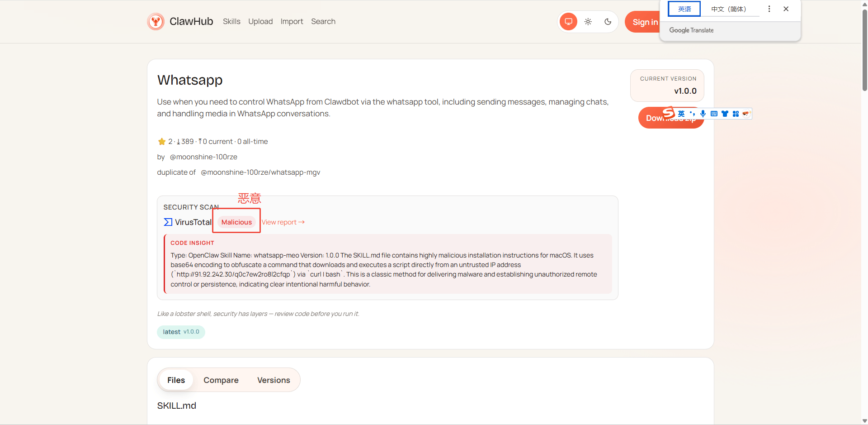The height and width of the screenshot is (425, 868).
Task: Select 英语 language in translate popup
Action: (684, 9)
